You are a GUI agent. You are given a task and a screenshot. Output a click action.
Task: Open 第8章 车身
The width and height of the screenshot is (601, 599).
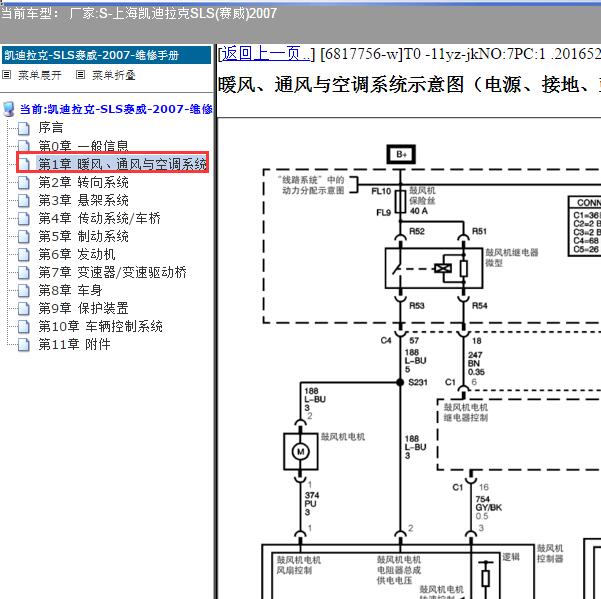(70, 290)
